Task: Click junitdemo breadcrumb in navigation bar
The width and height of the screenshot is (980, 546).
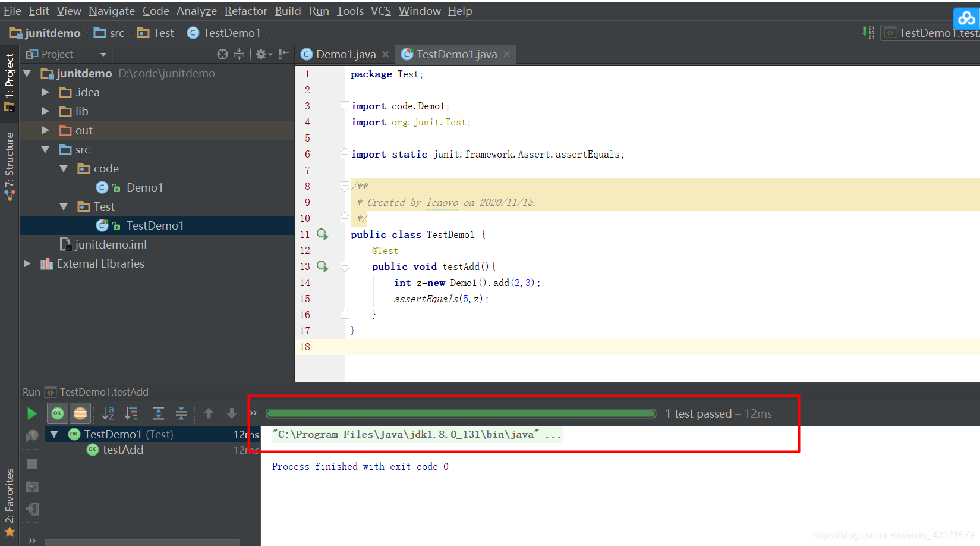Action: [x=45, y=33]
